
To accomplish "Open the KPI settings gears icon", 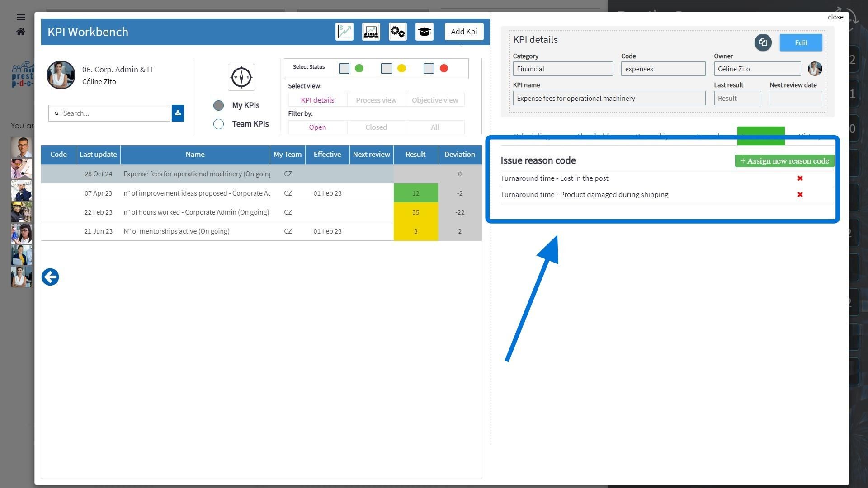I will [397, 32].
